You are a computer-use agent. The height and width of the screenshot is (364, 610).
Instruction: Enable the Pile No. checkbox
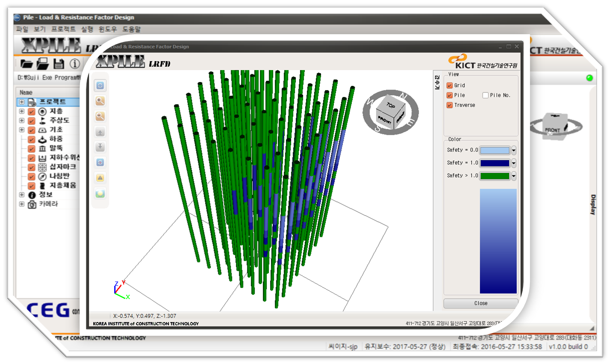tap(485, 95)
